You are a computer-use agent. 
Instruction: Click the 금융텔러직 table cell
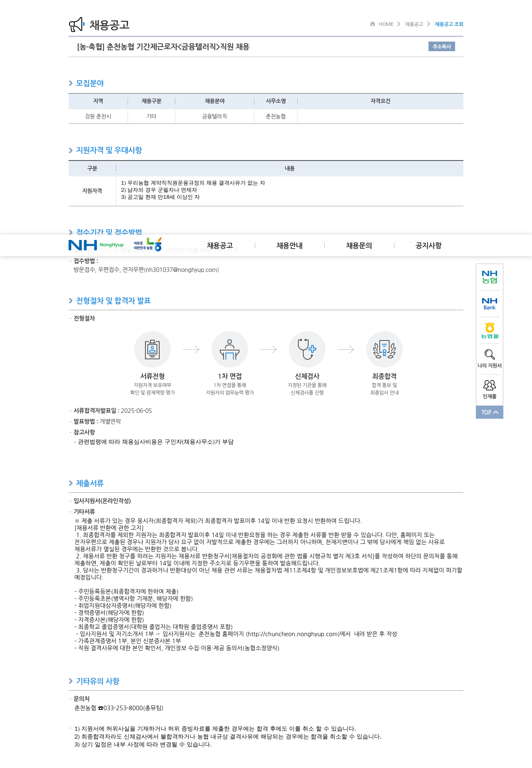point(214,116)
